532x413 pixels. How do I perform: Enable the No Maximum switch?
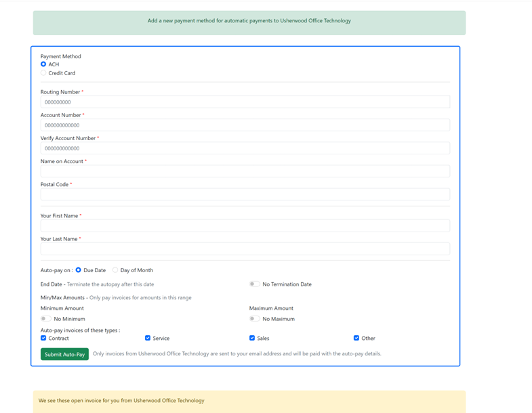coord(254,319)
